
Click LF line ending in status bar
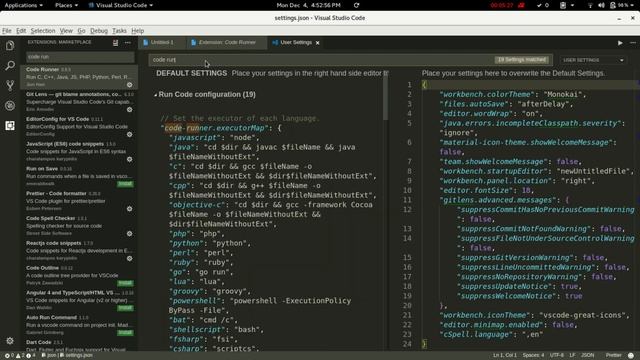[572, 356]
